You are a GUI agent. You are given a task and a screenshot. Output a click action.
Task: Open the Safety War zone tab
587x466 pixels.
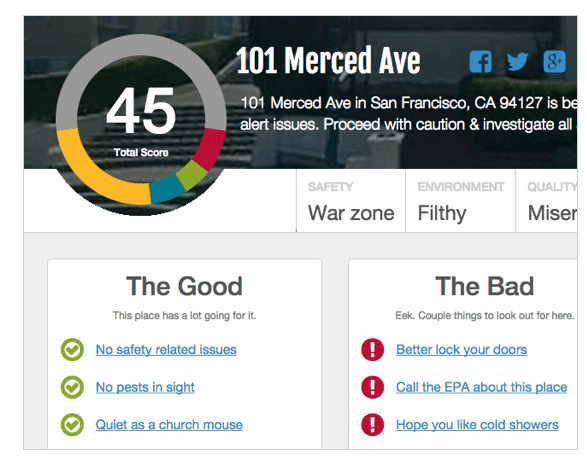[351, 201]
